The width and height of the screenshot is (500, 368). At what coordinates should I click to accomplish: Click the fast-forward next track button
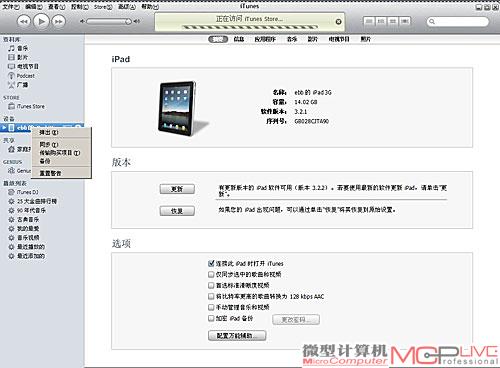59,21
